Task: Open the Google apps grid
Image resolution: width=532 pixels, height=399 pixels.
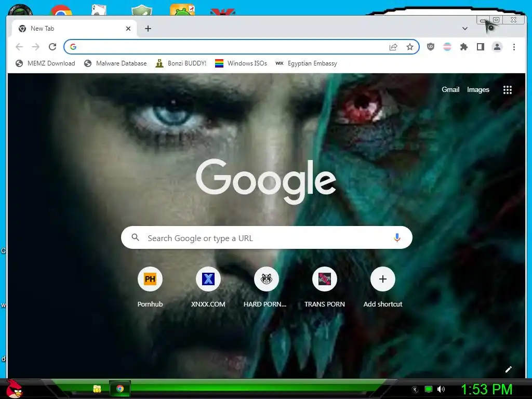Action: pyautogui.click(x=507, y=89)
